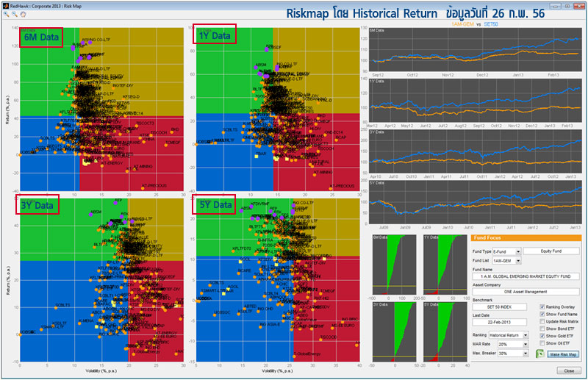This screenshot has height=380, width=588.
Task: Select the zoom out magnifier tool
Action: pyautogui.click(x=14, y=14)
